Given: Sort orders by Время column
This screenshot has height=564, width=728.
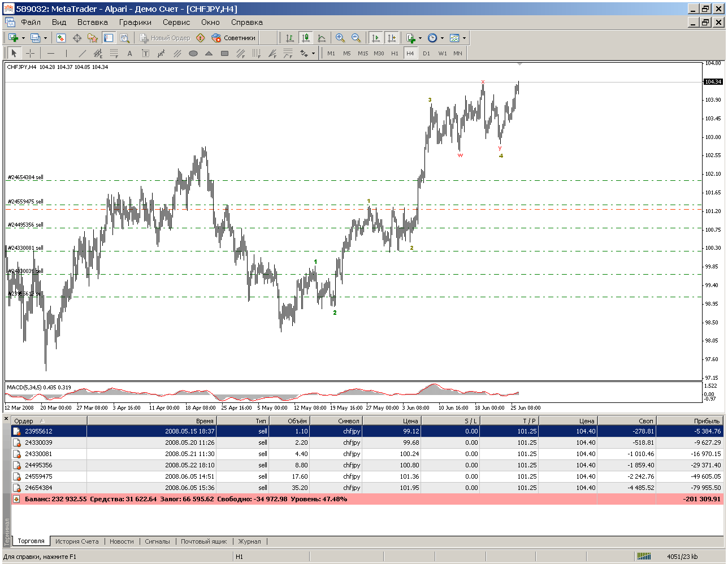Looking at the screenshot, I should [151, 420].
